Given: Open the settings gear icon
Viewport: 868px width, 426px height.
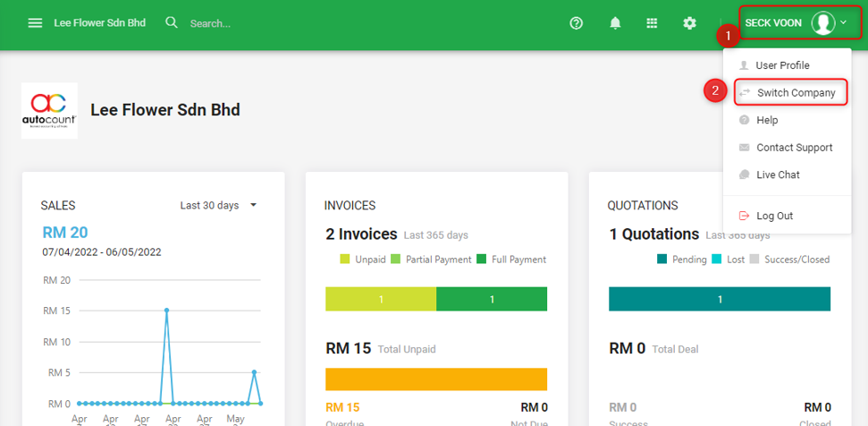Looking at the screenshot, I should (x=689, y=23).
